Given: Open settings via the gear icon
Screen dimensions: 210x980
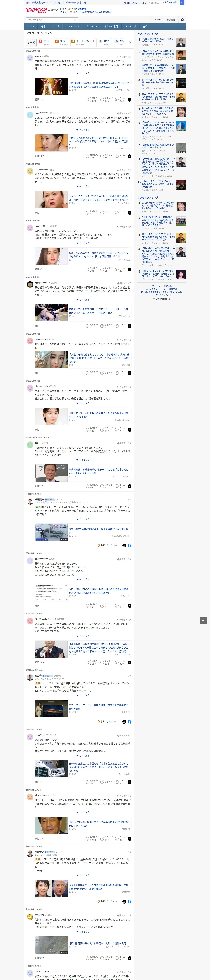Looking at the screenshot, I should 182,20.
